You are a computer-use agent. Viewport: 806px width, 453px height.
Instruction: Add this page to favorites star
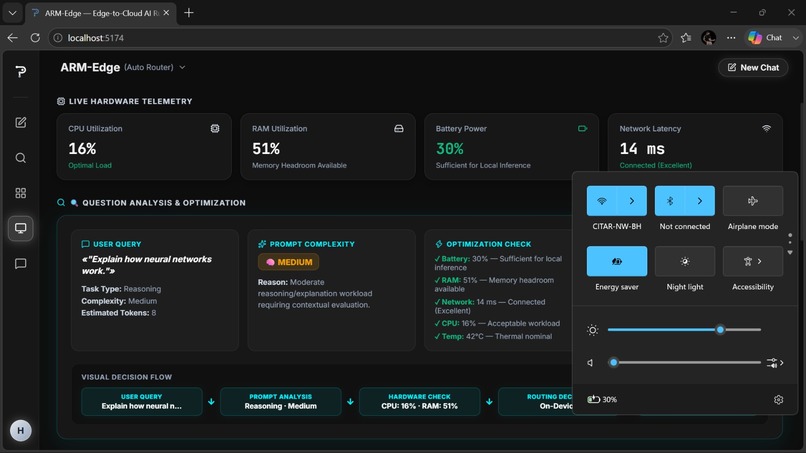[663, 38]
